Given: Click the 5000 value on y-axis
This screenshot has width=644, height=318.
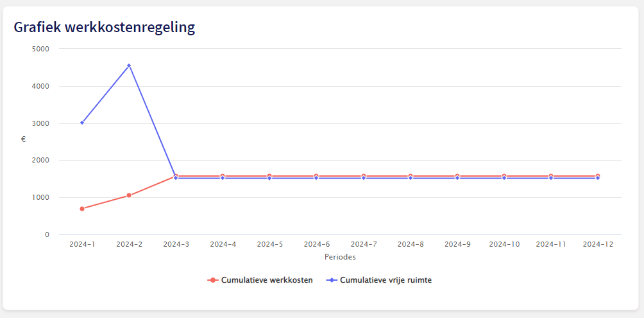Looking at the screenshot, I should pyautogui.click(x=40, y=49).
